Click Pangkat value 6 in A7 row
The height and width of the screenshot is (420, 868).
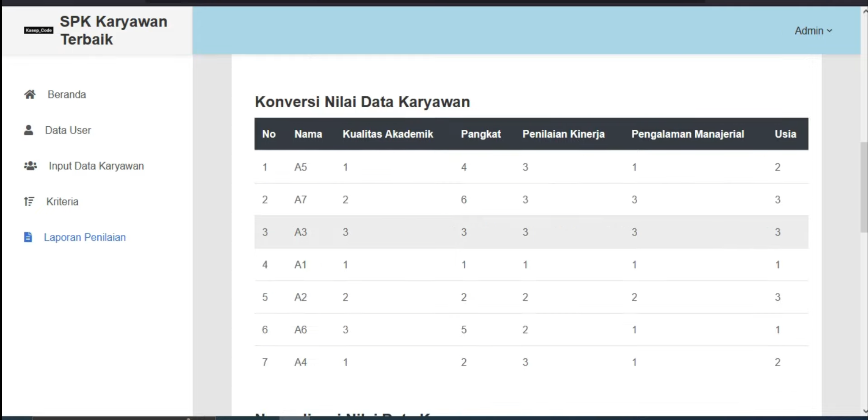click(x=464, y=200)
